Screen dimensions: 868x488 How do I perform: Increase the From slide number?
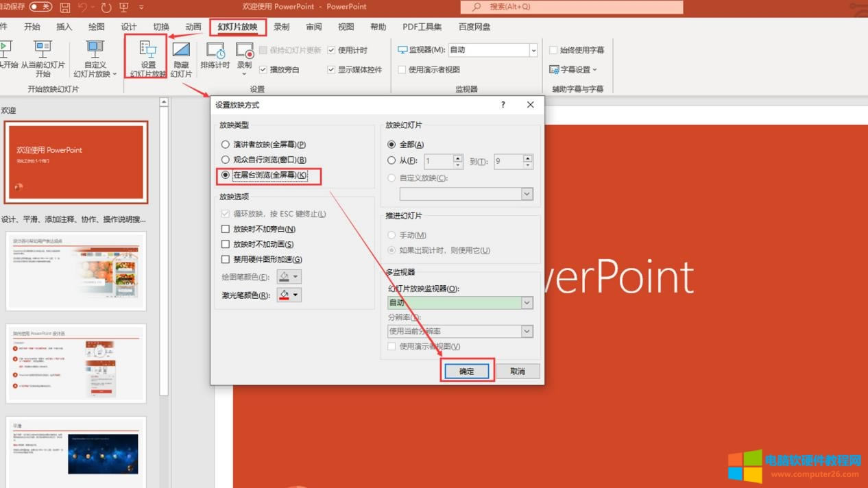pos(458,158)
